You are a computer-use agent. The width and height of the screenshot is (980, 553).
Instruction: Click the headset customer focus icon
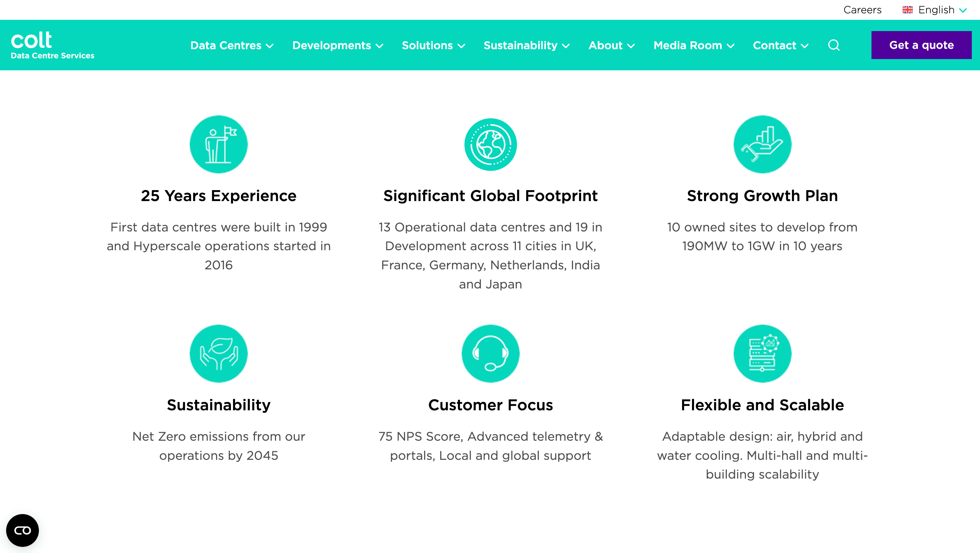pyautogui.click(x=490, y=354)
